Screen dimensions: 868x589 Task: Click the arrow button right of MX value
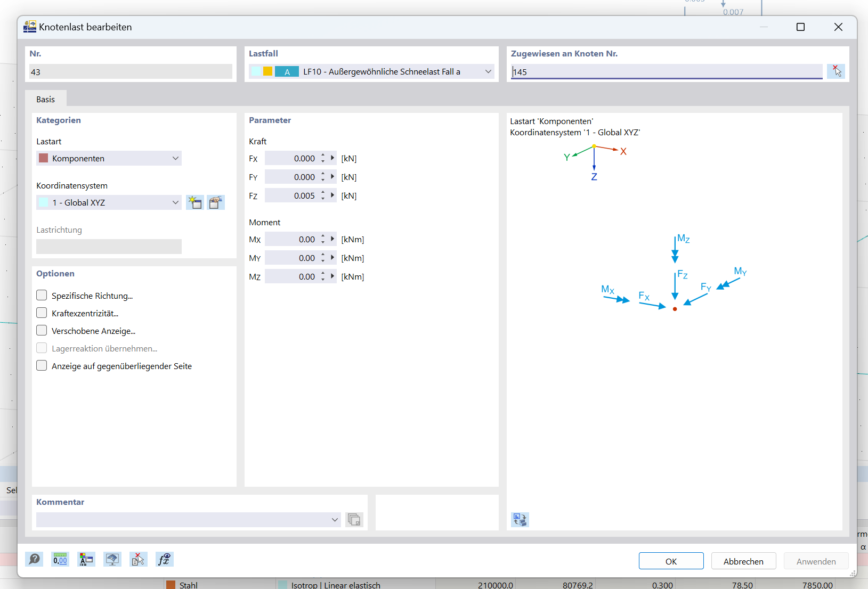[x=332, y=239]
